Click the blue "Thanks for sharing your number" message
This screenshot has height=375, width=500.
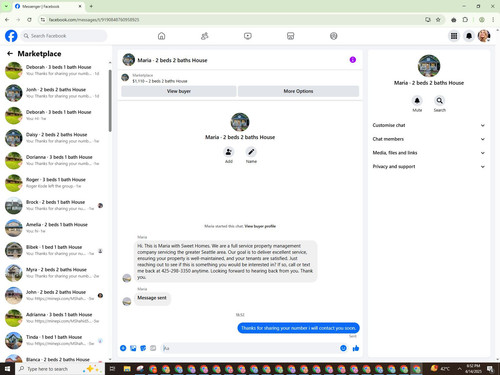[x=298, y=328]
